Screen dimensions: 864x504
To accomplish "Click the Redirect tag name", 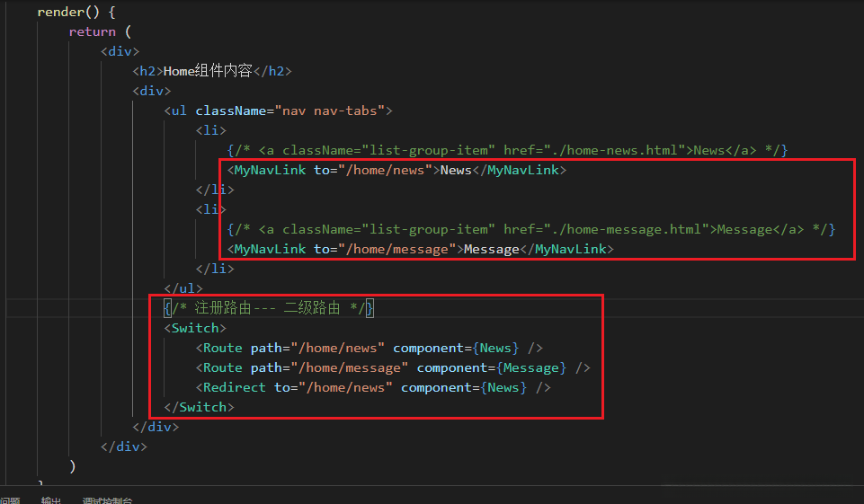I will point(234,388).
